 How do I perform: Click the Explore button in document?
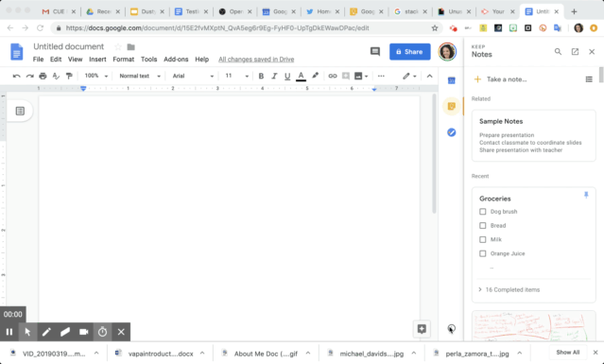[422, 329]
